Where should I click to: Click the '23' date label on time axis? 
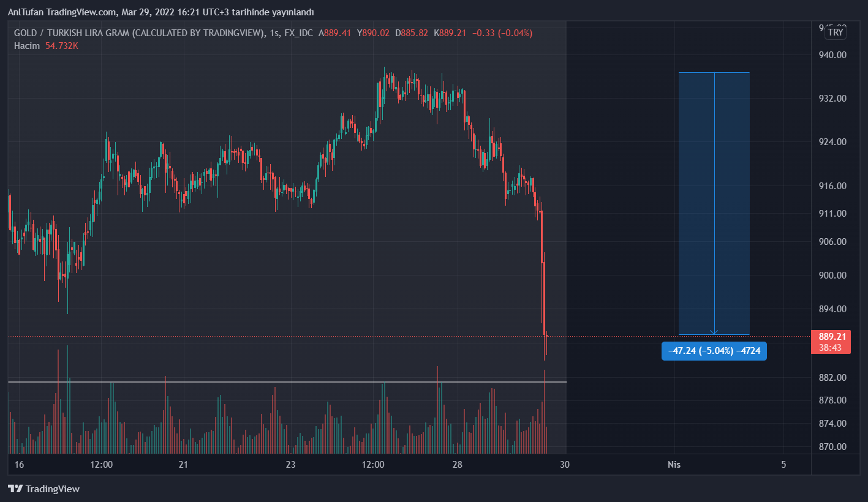click(x=290, y=465)
